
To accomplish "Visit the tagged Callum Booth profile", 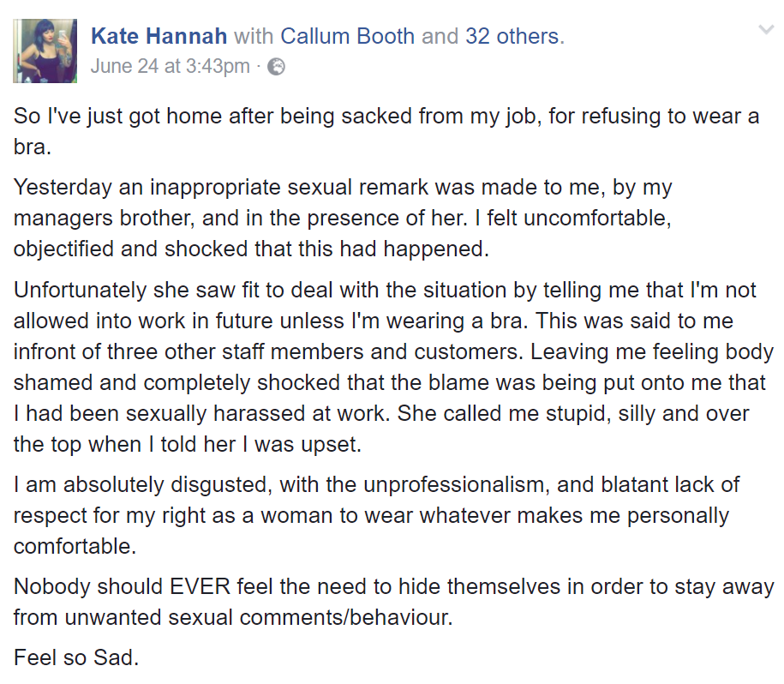I will click(x=347, y=37).
